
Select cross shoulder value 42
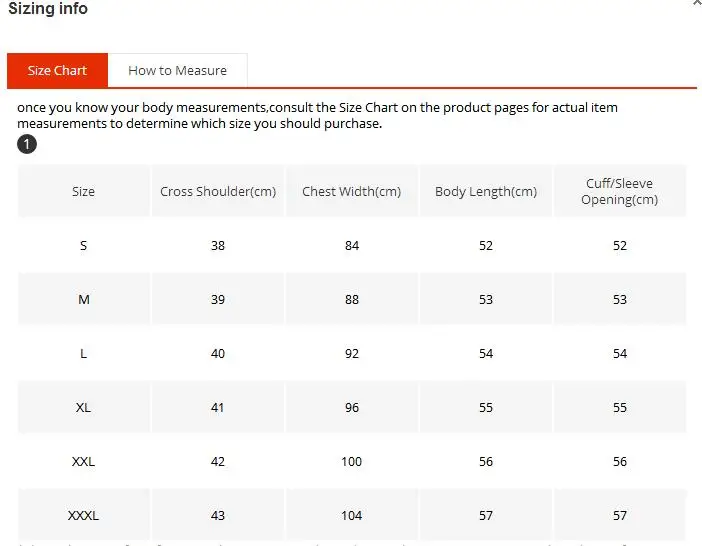click(x=218, y=461)
